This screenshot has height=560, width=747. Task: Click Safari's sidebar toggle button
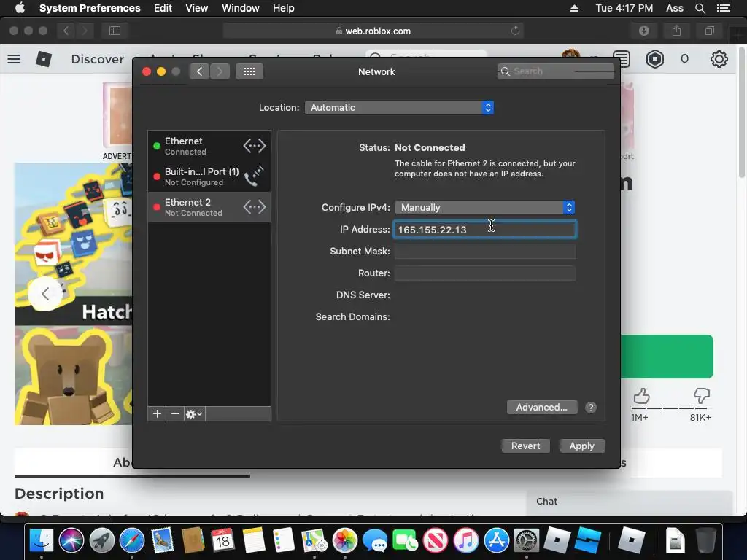115,31
